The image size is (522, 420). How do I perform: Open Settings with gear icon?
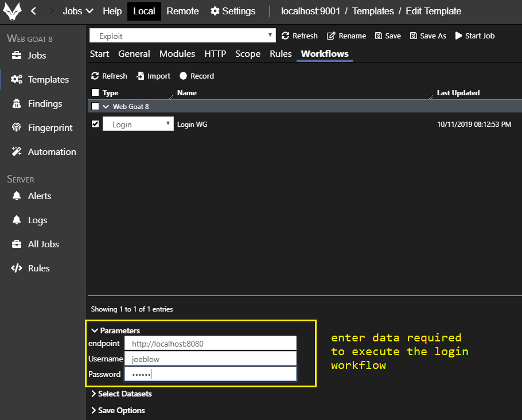pos(233,11)
